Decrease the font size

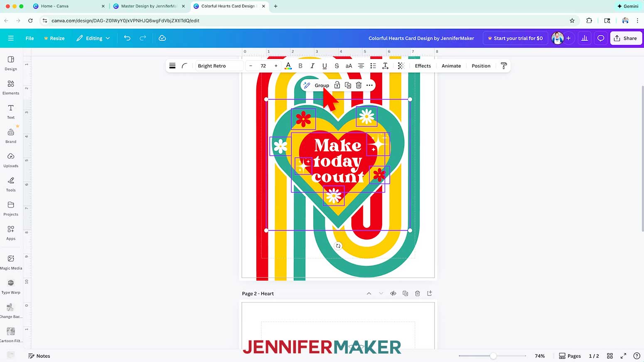point(251,66)
